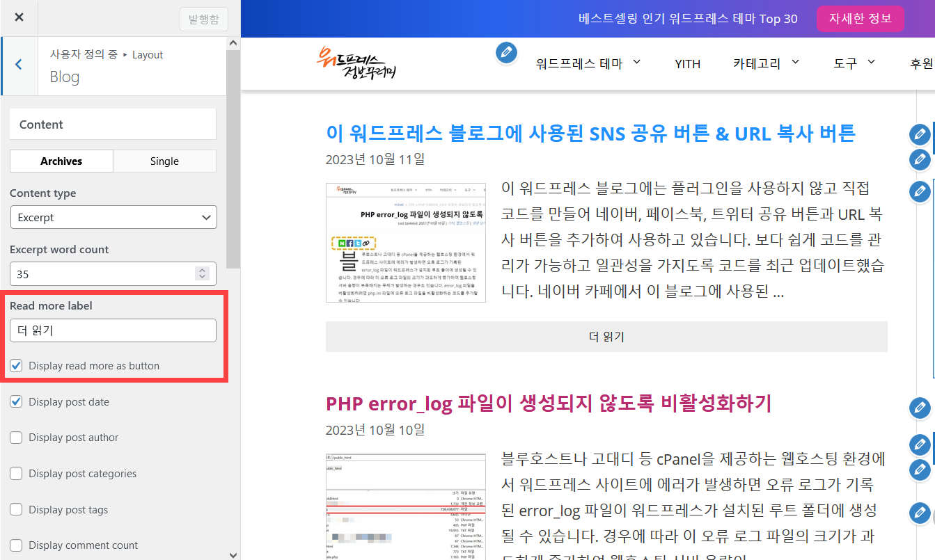Select the Archives tab
Viewport: 935px width, 560px height.
coord(61,161)
